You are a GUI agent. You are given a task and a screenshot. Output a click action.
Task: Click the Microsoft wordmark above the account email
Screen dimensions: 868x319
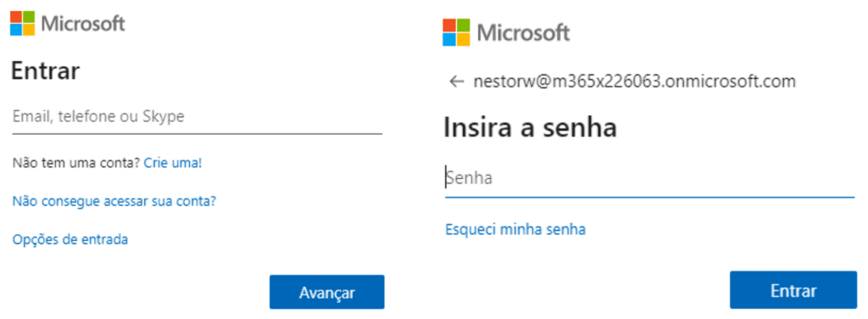(523, 33)
